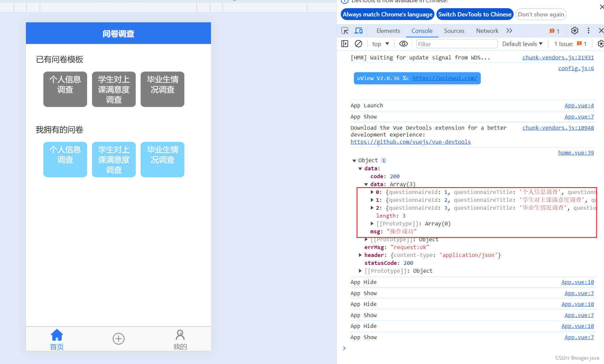Open the home.vue:39 source link
The image size is (604, 364).
576,153
